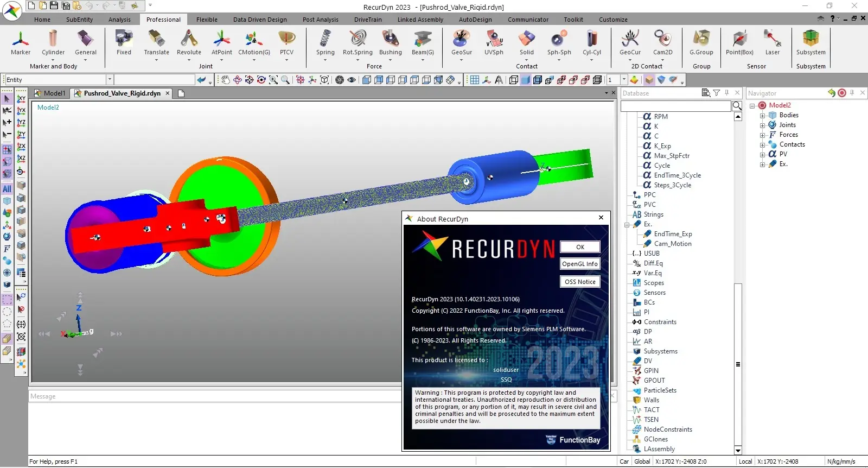This screenshot has width=868, height=468.
Task: Select the RPM parametric value
Action: click(x=661, y=117)
